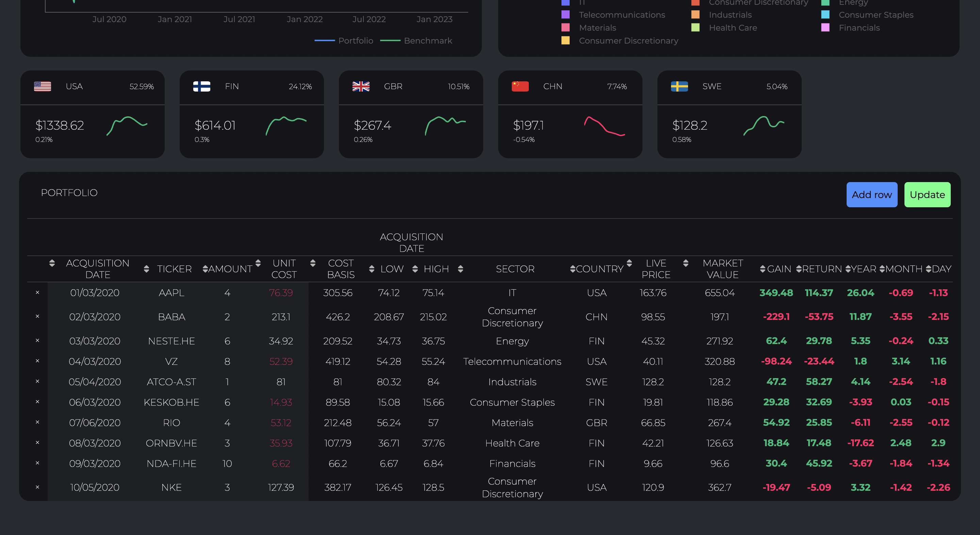
Task: Sort by Cost Basis arrows
Action: [313, 263]
